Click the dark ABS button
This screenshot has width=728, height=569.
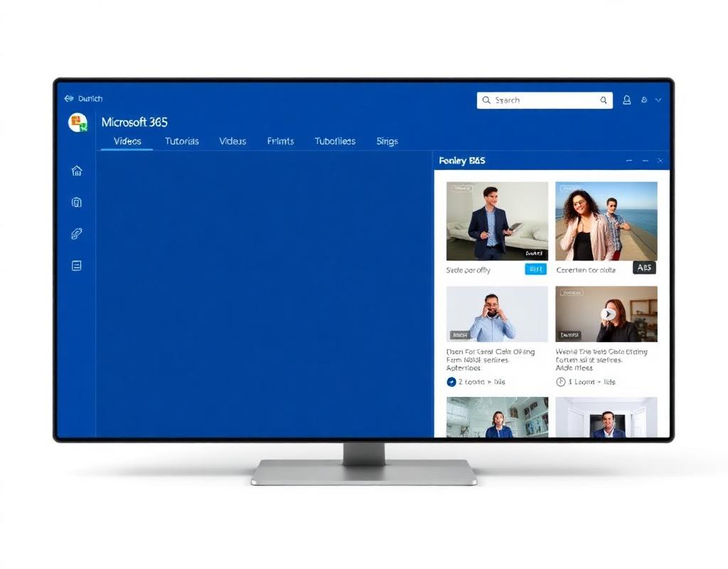point(644,267)
